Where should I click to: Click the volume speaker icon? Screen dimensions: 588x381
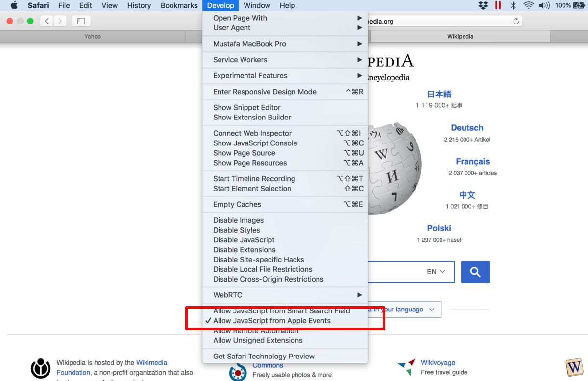click(x=544, y=5)
